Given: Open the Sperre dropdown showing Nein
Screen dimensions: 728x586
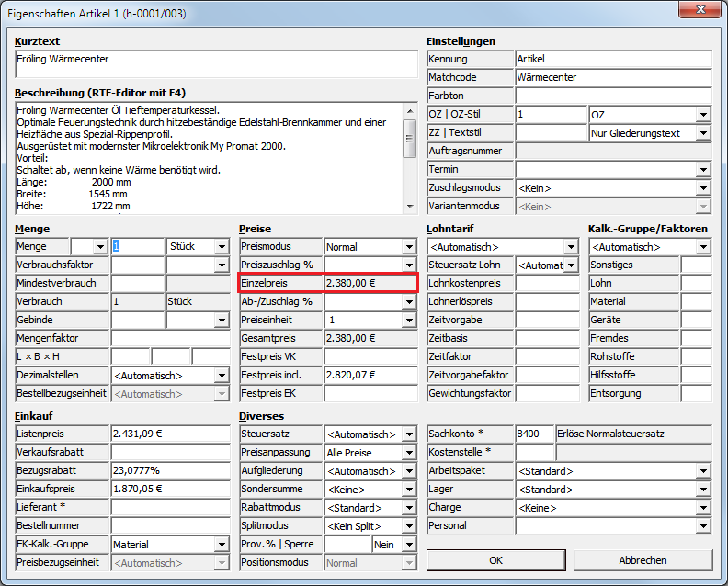Looking at the screenshot, I should click(409, 545).
